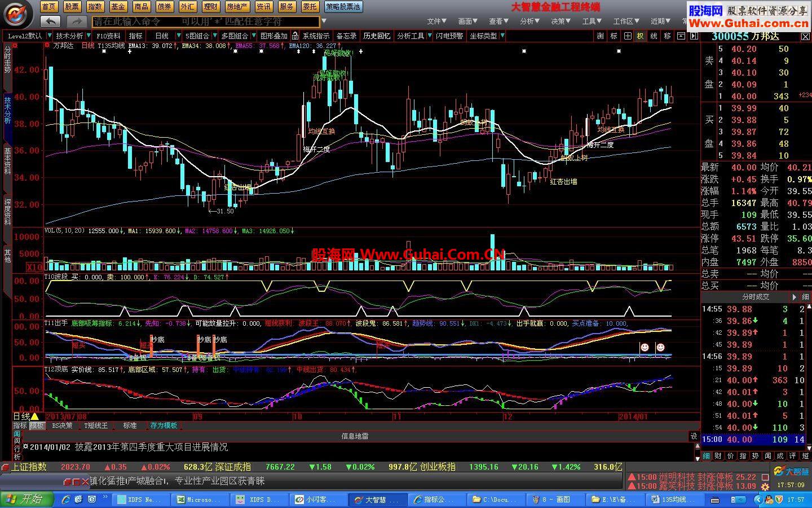This screenshot has width=812, height=508.
Task: Expand the 坐标类型 dropdown
Action: pyautogui.click(x=502, y=36)
